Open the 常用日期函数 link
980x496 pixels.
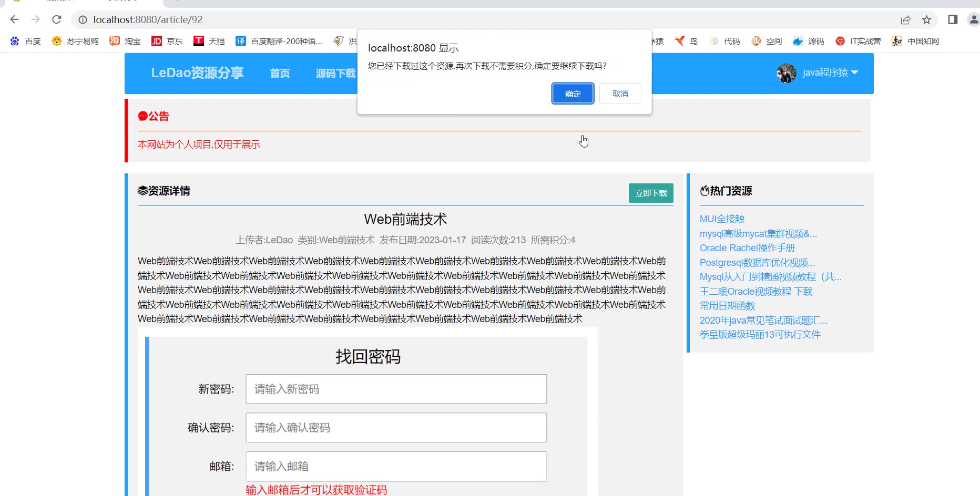pos(727,305)
